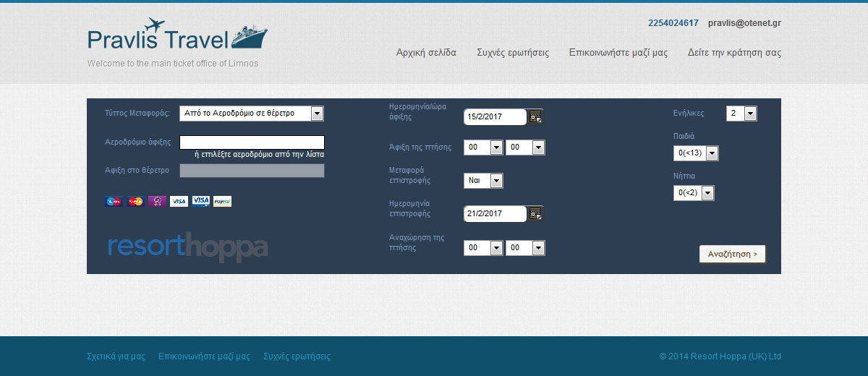868x376 pixels.
Task: Click the Αναζήτηση search button
Action: pos(732,254)
